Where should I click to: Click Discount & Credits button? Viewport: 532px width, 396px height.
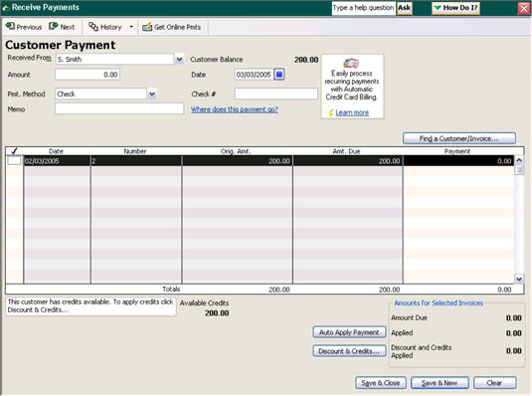point(349,351)
